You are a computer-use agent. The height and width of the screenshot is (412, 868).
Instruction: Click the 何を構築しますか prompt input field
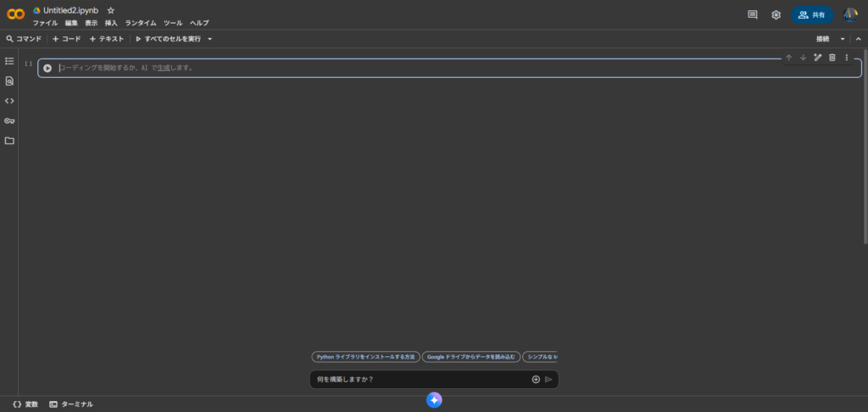pos(420,379)
